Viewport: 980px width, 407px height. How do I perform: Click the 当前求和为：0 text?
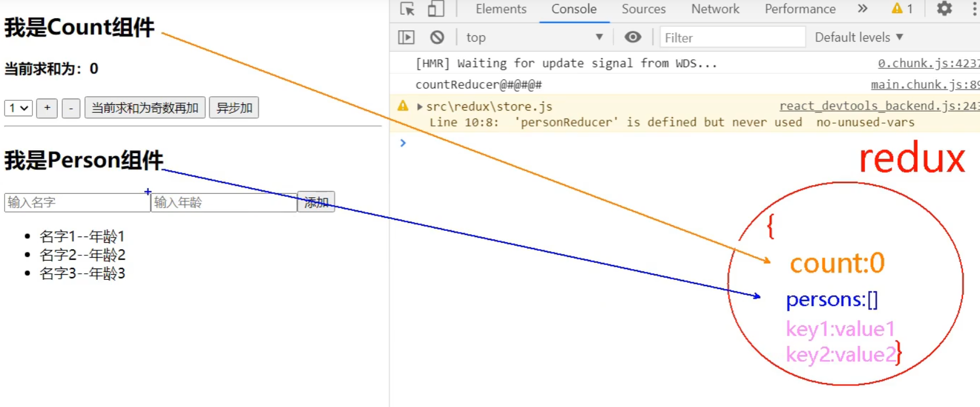coord(51,69)
